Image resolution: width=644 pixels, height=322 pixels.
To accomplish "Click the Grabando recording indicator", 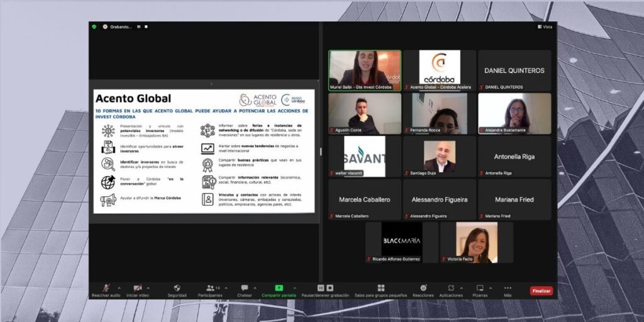I will pyautogui.click(x=117, y=26).
